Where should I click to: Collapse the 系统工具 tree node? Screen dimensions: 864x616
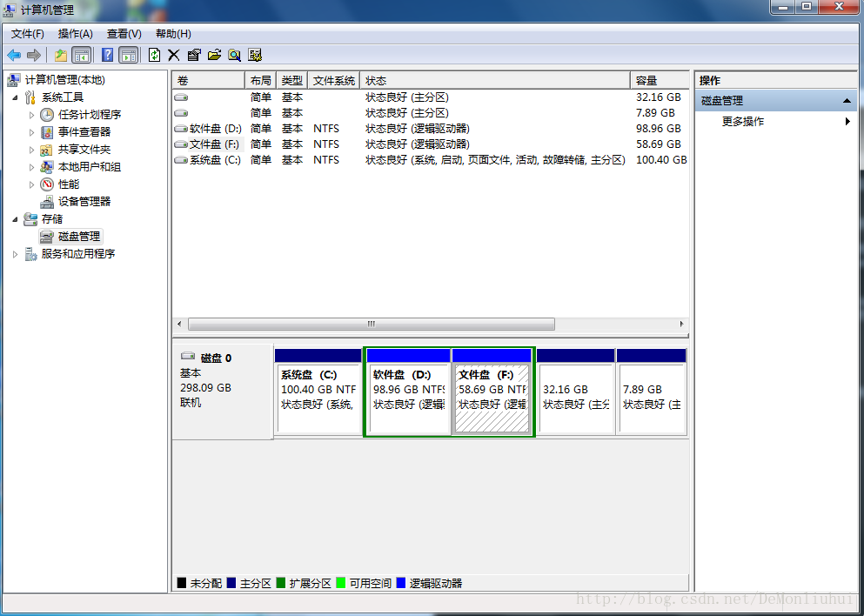[x=16, y=97]
